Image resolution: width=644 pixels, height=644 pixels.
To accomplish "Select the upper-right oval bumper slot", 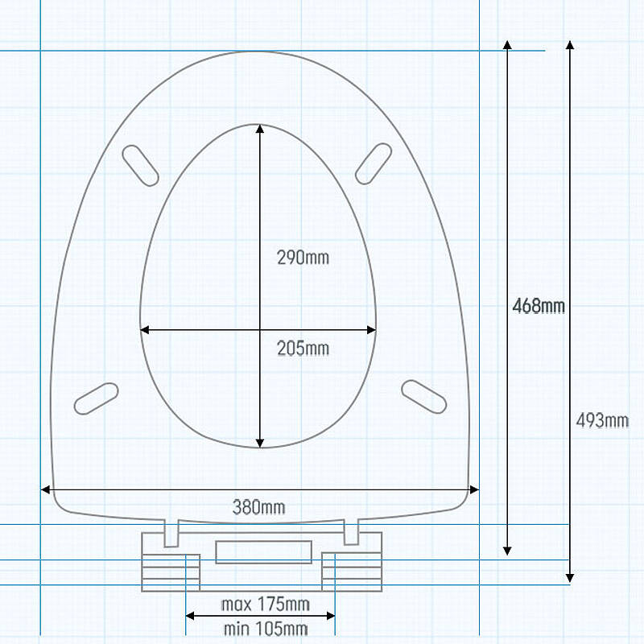I will 374,163.
